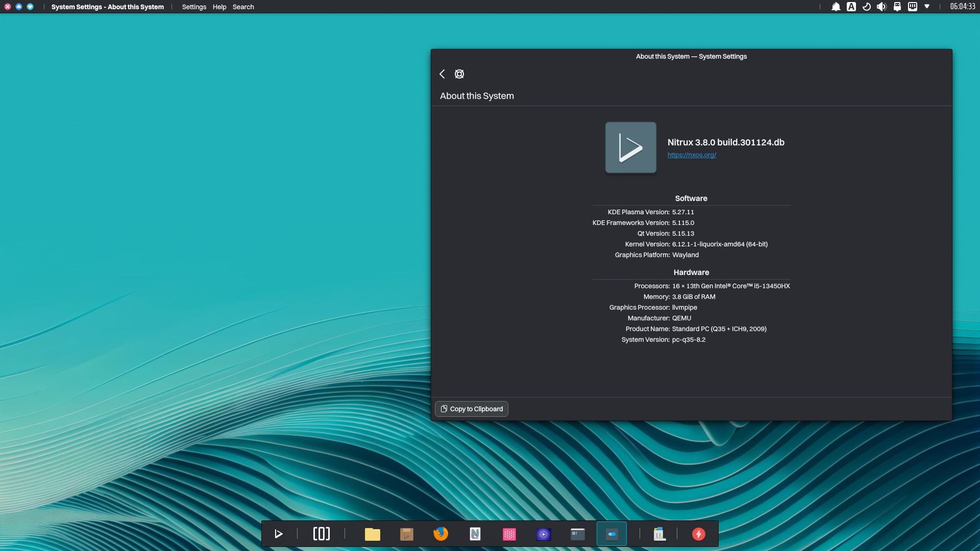Launch the Spark email app icon

click(699, 534)
